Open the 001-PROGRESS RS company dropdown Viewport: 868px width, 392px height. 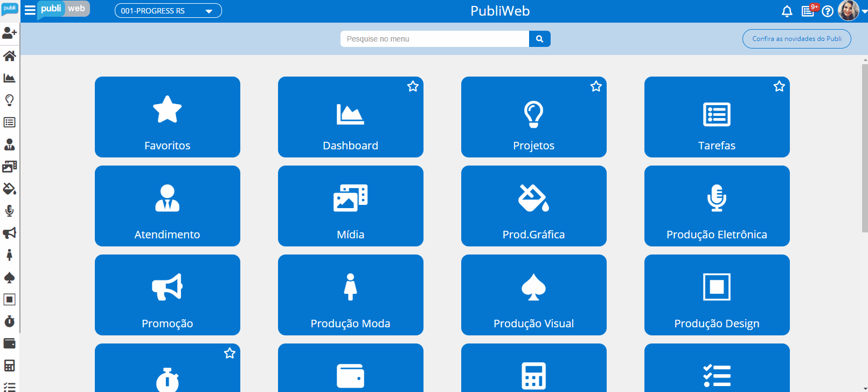[168, 11]
